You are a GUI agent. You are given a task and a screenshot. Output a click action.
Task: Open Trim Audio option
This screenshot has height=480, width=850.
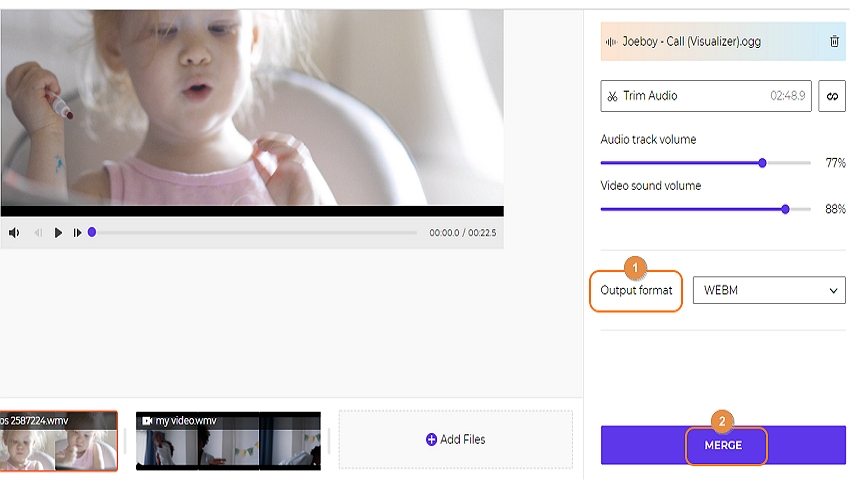706,96
